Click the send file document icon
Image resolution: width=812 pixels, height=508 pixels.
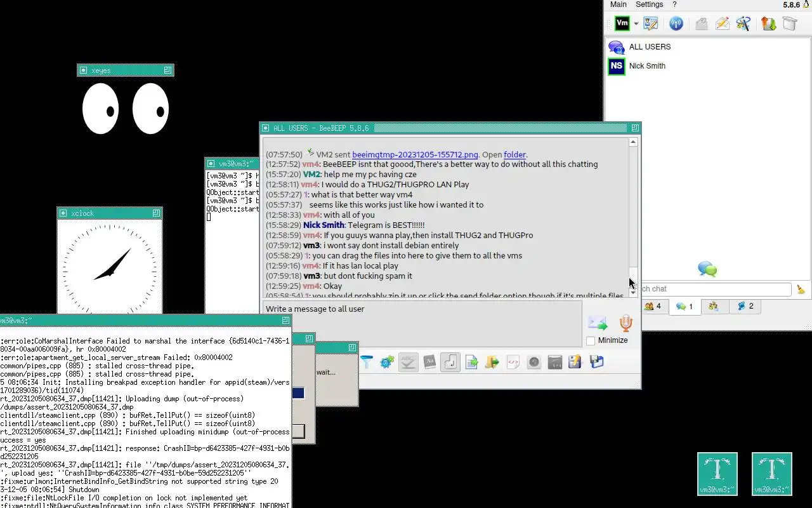click(471, 362)
